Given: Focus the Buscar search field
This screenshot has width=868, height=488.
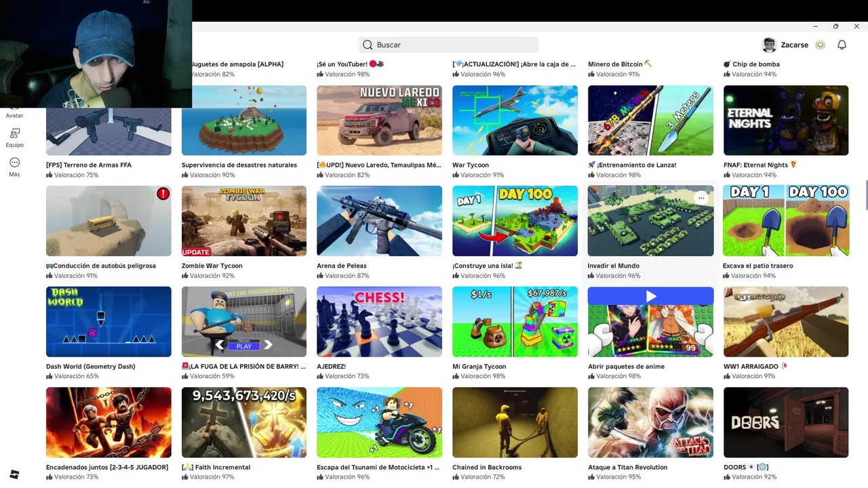Looking at the screenshot, I should coord(448,45).
